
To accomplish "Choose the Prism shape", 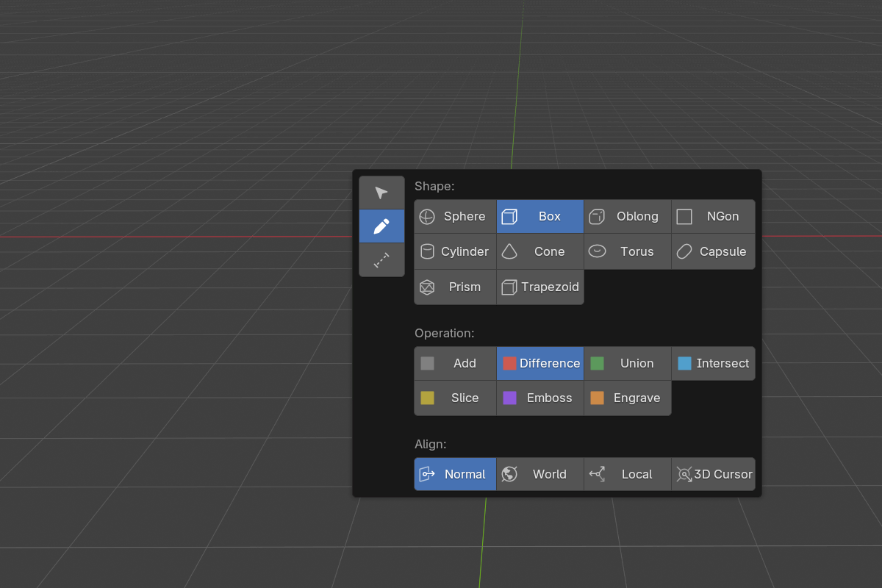I will tap(455, 287).
